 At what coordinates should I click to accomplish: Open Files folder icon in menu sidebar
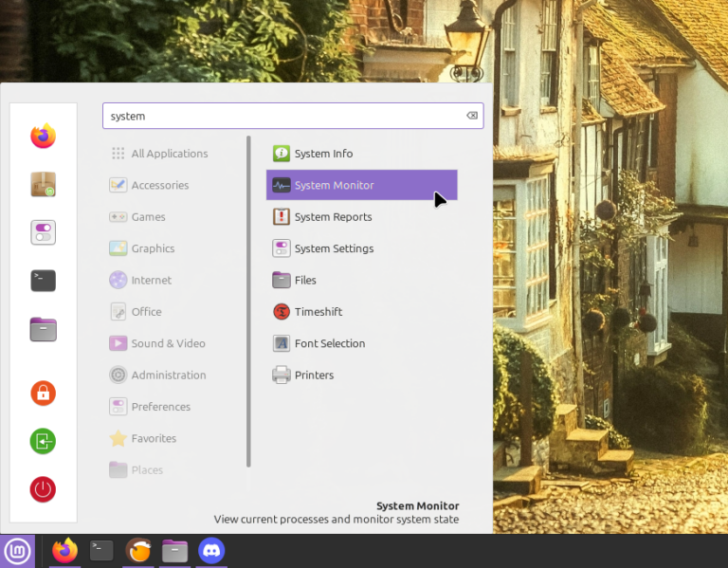[44, 329]
